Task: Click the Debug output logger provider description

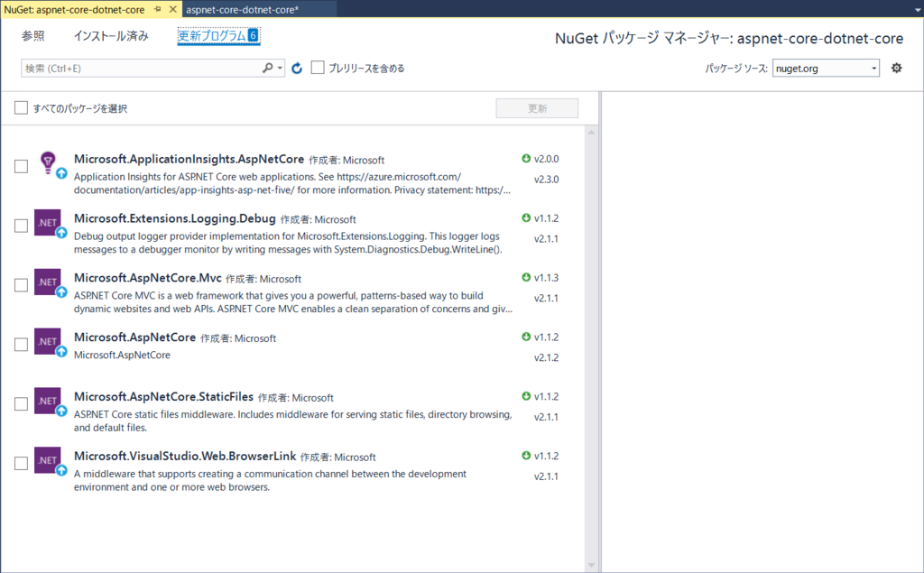Action: (x=288, y=243)
